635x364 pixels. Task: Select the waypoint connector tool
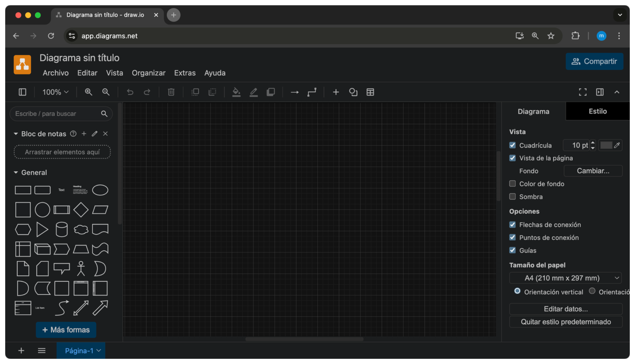312,92
